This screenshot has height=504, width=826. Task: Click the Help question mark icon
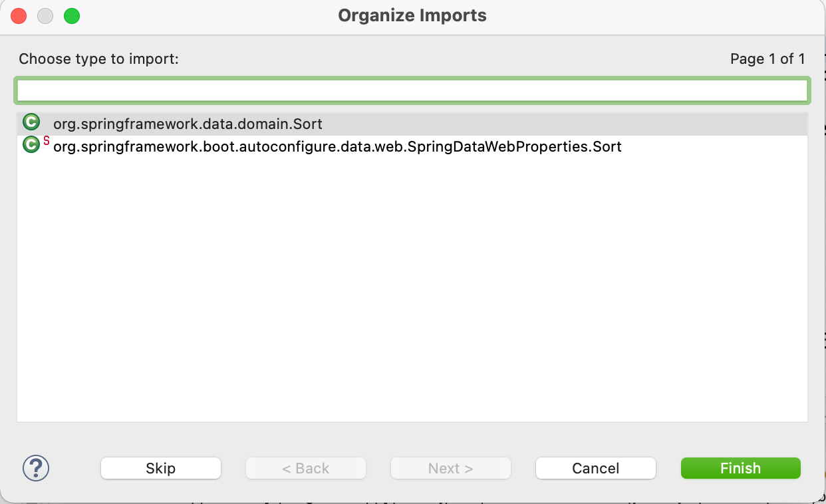36,468
